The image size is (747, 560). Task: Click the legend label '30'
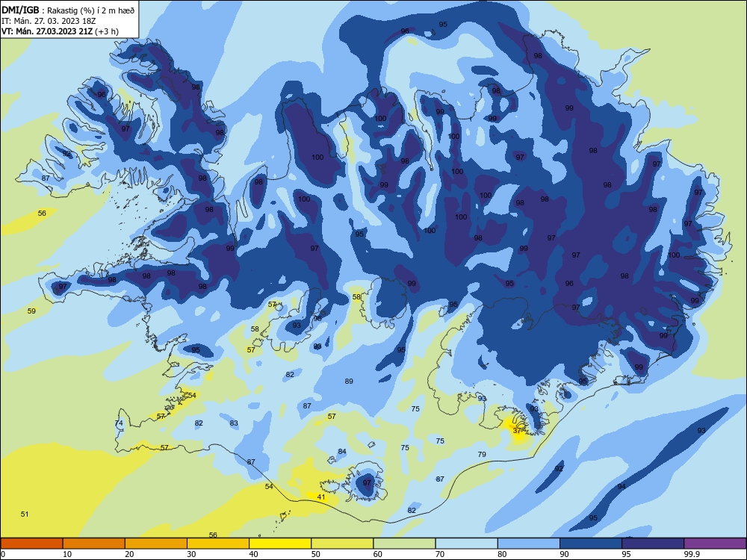(191, 554)
